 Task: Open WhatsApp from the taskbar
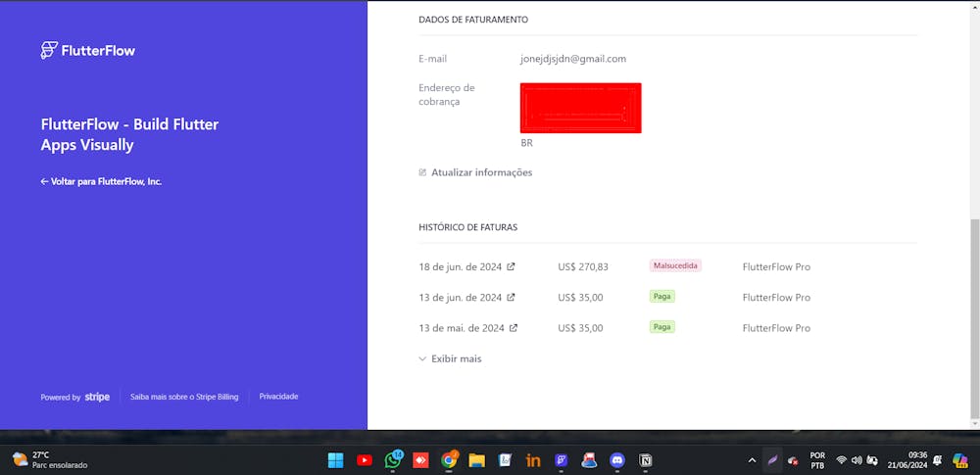(393, 460)
